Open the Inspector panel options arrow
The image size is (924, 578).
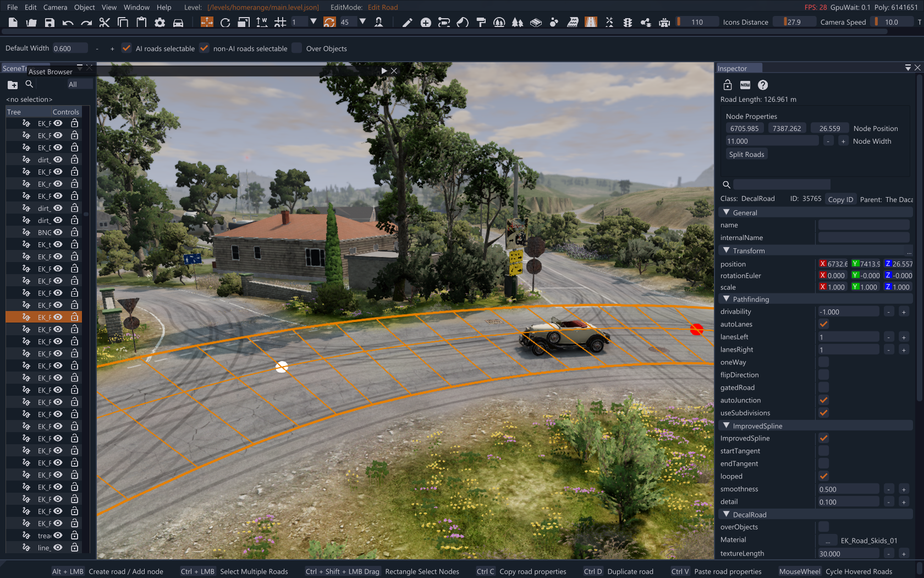pos(908,68)
